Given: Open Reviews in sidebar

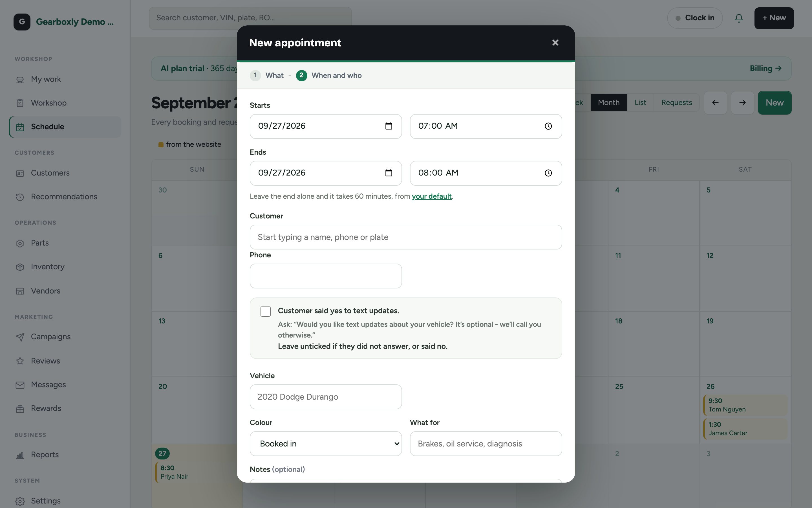Looking at the screenshot, I should (65, 361).
